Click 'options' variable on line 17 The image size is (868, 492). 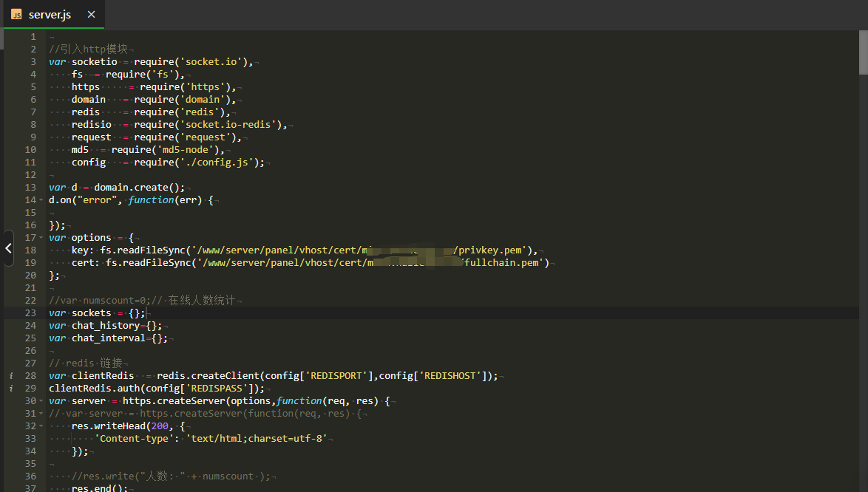pos(92,238)
